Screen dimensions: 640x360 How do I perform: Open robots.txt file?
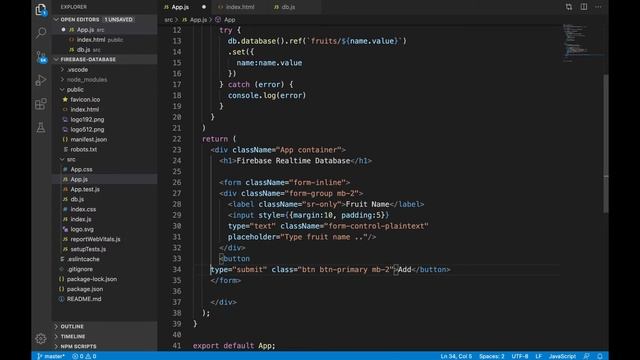104,149
